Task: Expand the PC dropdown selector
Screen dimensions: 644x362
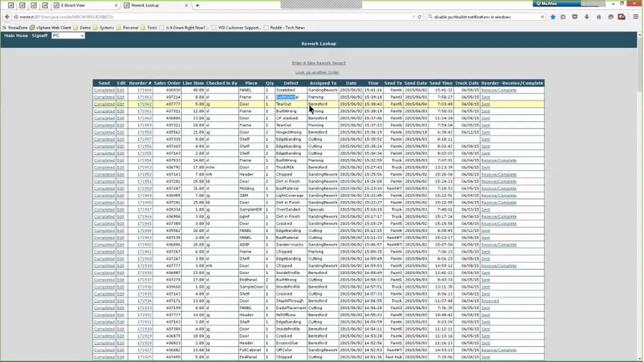Action: coord(68,36)
